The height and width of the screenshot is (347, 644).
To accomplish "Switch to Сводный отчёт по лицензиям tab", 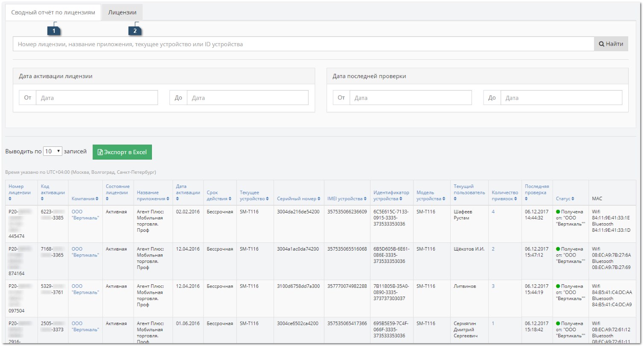I will coord(53,12).
